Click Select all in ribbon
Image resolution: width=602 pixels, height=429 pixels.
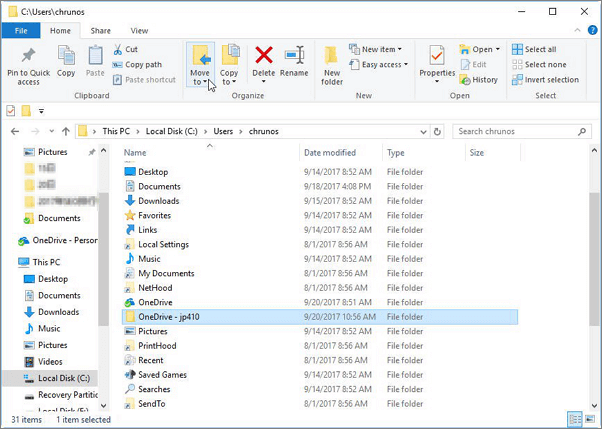click(x=534, y=49)
